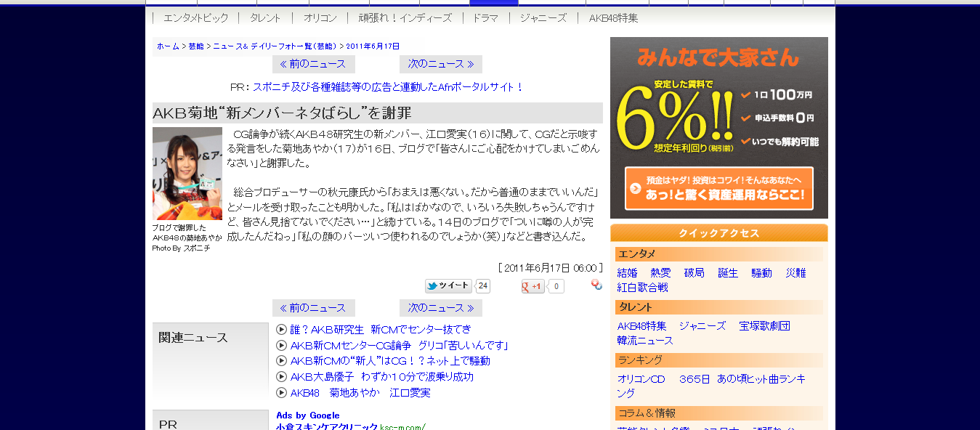Screen dimensions: 980x430
Task: Open 誰?AKB研究生 新CMでセンター抜てき link
Action: pos(381,329)
